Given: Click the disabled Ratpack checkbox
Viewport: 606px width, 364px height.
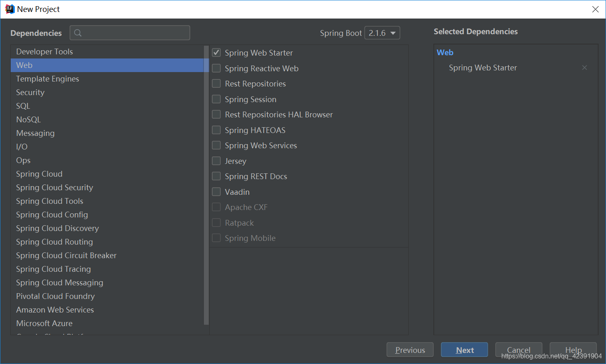Looking at the screenshot, I should 216,222.
